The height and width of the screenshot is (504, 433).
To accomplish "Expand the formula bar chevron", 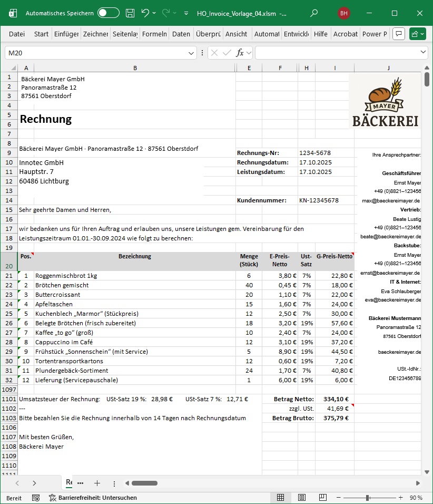I will [424, 53].
